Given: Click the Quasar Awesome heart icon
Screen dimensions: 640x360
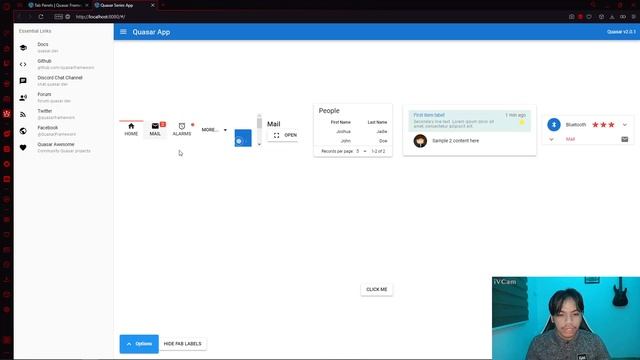Looking at the screenshot, I should (23, 147).
